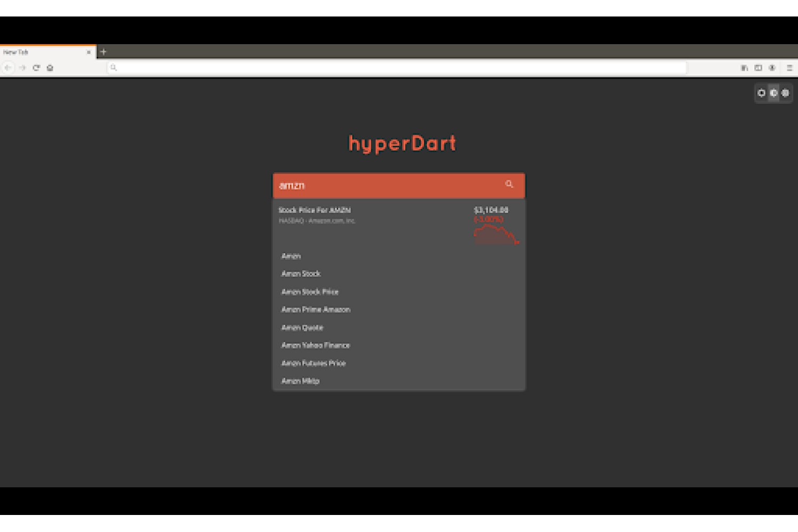The image size is (798, 532).
Task: Open a new tab with plus button
Action: [x=103, y=52]
